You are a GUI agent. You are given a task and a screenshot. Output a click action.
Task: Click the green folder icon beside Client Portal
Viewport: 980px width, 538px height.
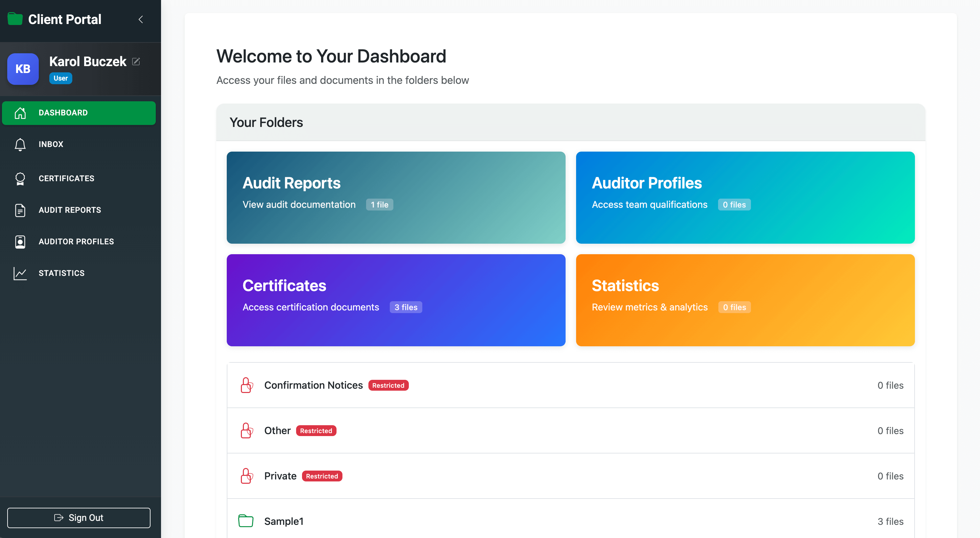coord(14,19)
